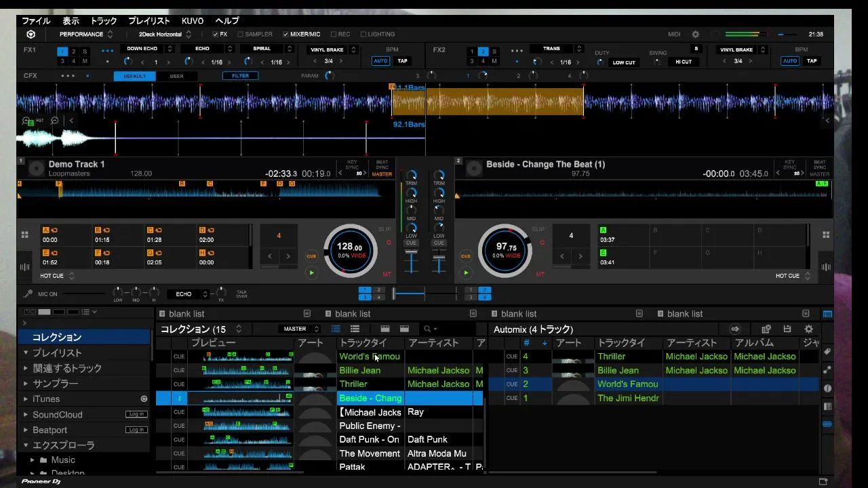Enable the LIGHTING checkbox
This screenshot has width=868, height=488.
click(x=363, y=35)
